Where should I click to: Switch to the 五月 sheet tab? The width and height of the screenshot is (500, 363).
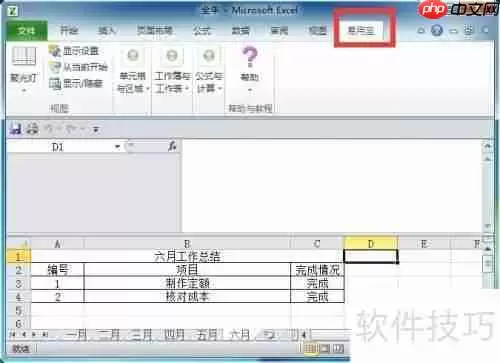[x=207, y=335]
